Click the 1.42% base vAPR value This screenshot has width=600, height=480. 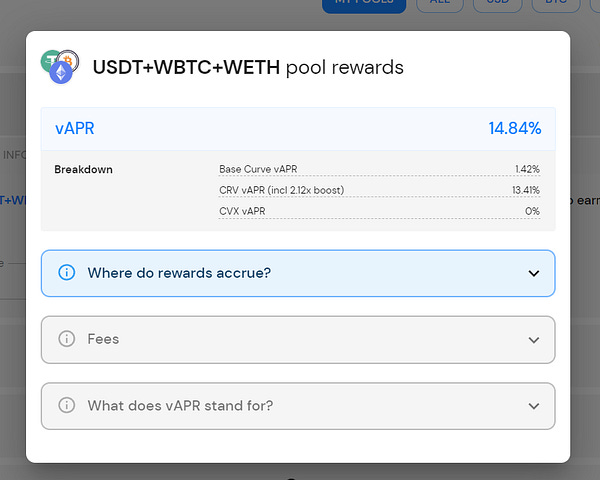pos(527,169)
